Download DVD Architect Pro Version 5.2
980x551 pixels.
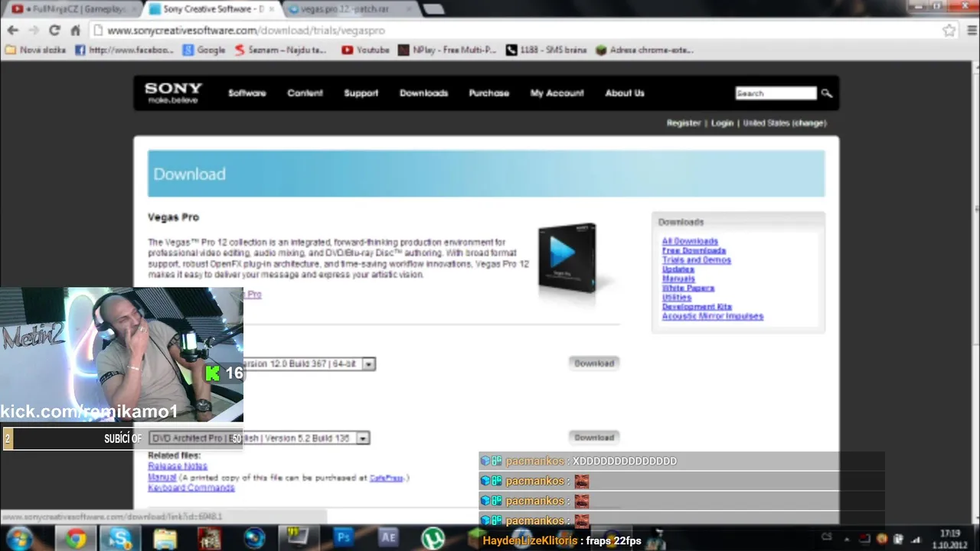click(x=594, y=438)
